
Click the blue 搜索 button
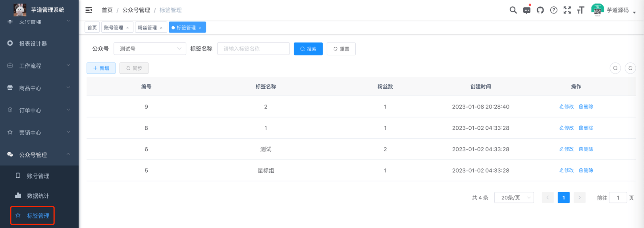pos(308,49)
